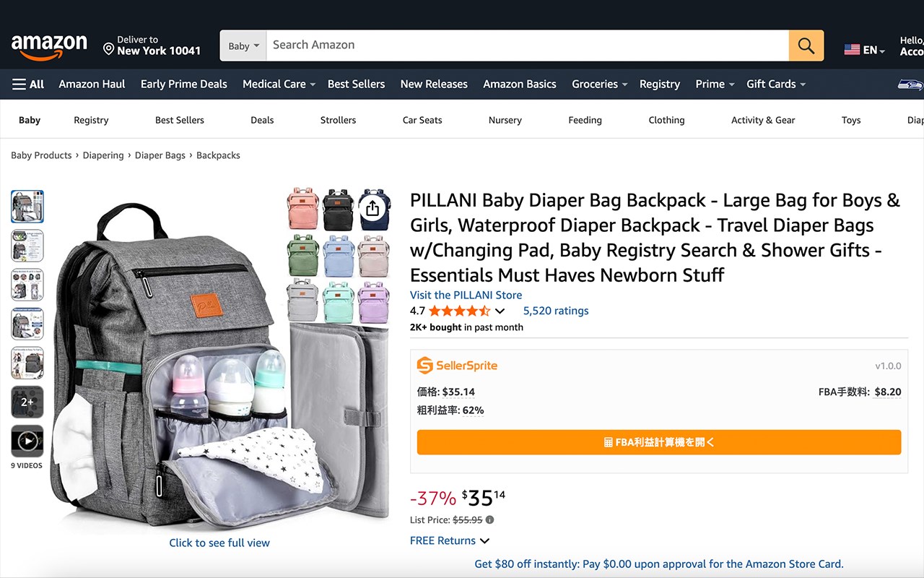Click the List Price info icon
The height and width of the screenshot is (578, 924).
490,519
